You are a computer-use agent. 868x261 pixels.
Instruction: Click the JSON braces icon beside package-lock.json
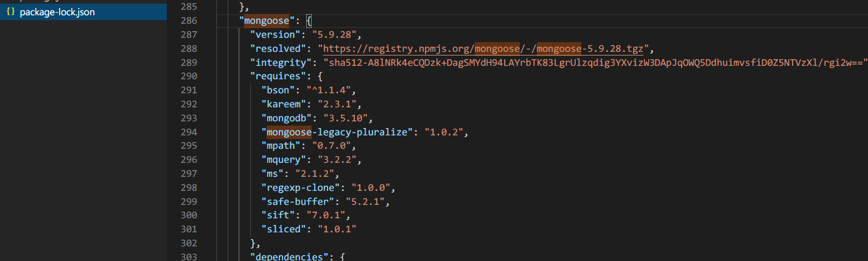click(10, 12)
